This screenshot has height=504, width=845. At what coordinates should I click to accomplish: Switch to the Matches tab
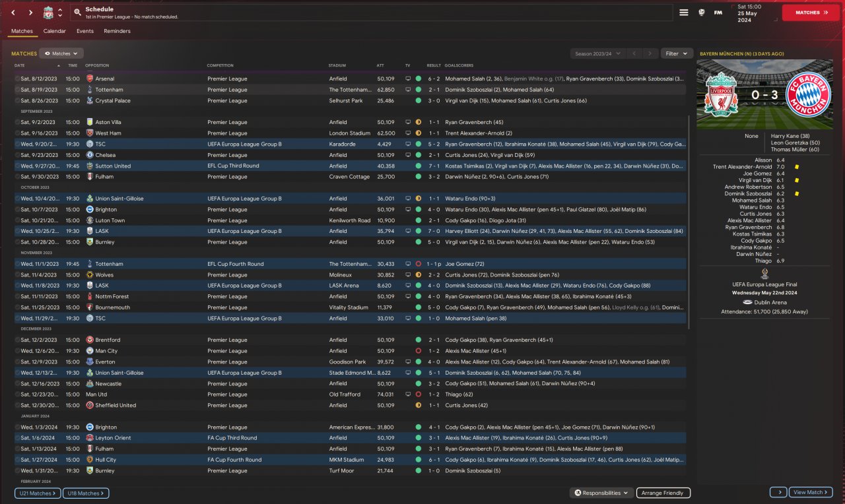pyautogui.click(x=22, y=31)
